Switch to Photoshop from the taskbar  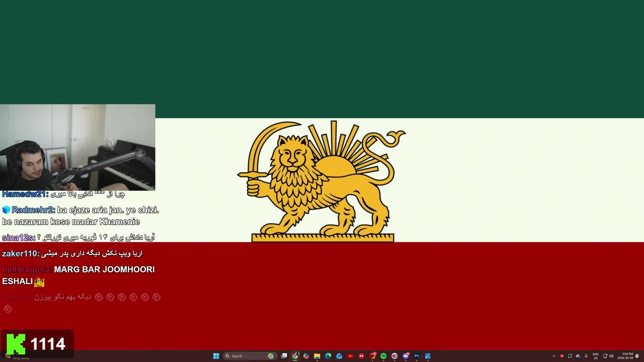[417, 356]
